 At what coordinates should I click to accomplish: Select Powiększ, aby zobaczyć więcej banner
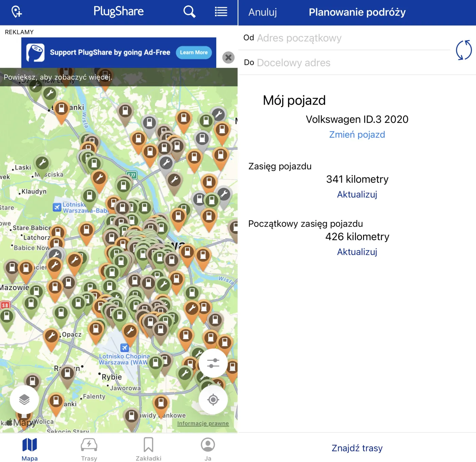(119, 77)
